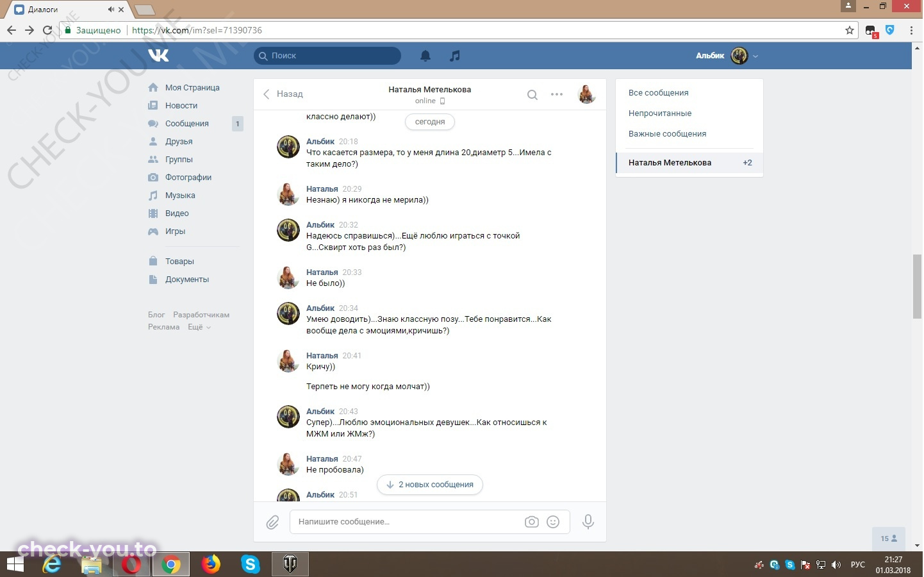Attach a file with the paperclip icon

tap(272, 523)
